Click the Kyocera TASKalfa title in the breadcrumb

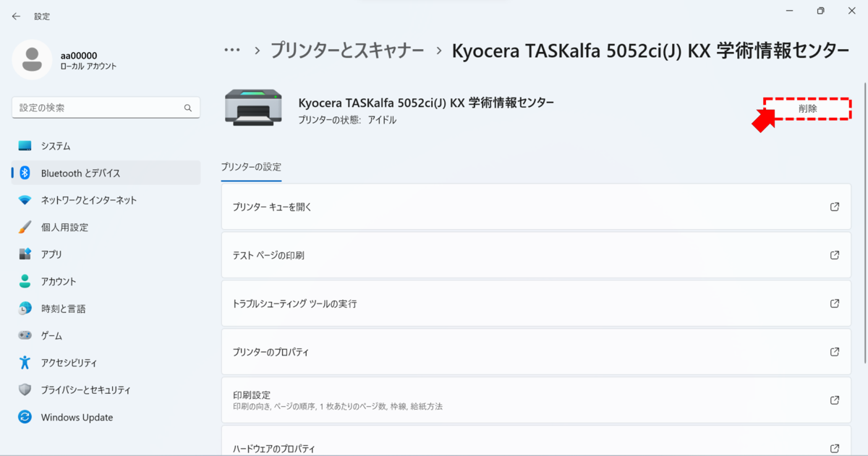(650, 51)
